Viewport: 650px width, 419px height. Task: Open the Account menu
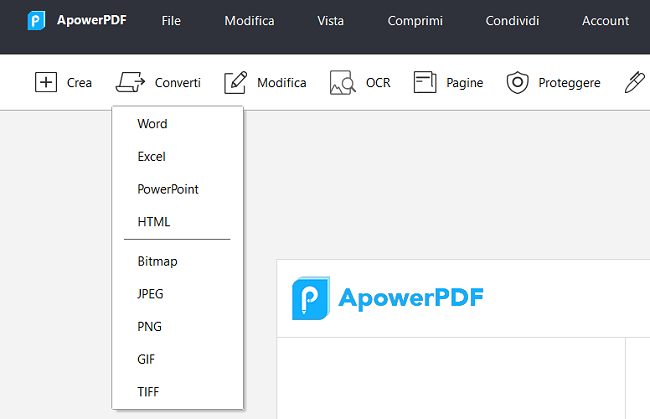click(605, 21)
